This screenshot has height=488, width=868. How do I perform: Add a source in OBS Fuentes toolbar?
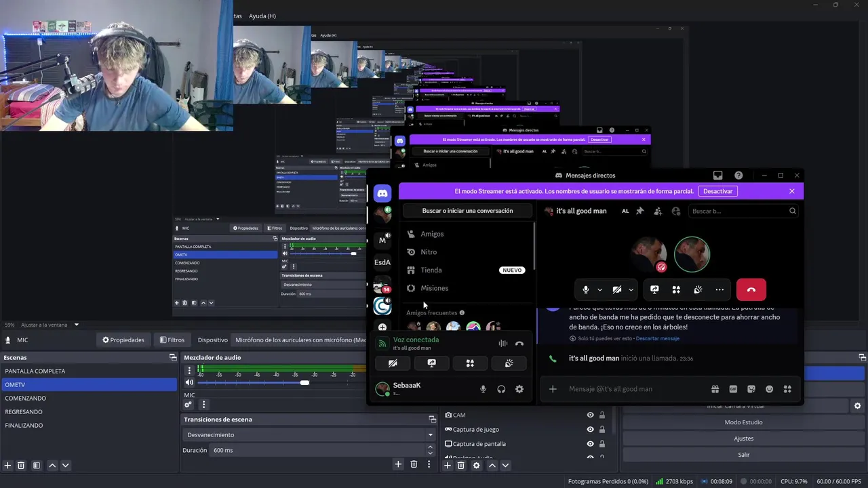[448, 466]
